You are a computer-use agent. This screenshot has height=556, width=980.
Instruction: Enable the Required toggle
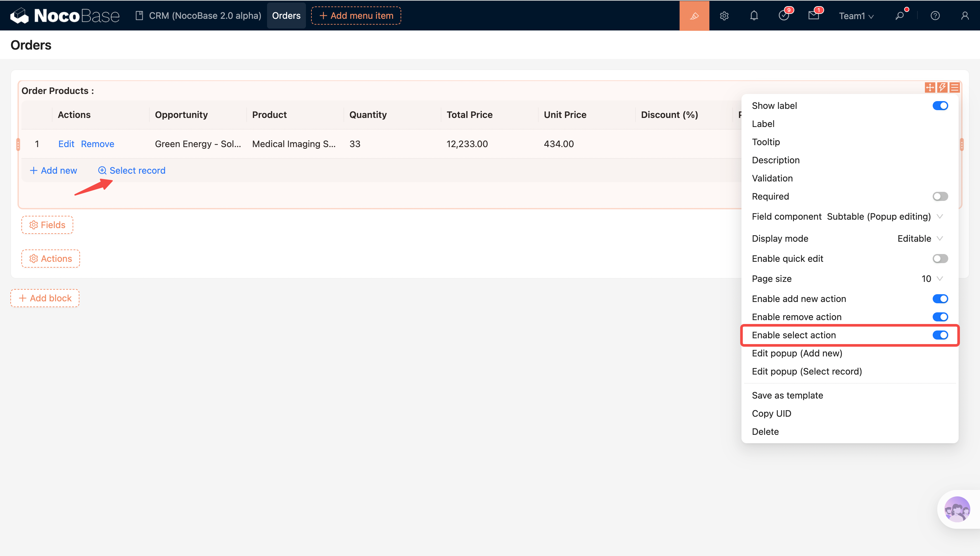point(940,196)
